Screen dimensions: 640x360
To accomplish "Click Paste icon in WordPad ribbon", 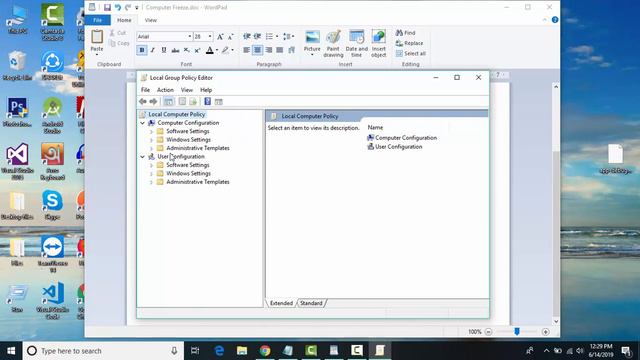I will click(97, 37).
